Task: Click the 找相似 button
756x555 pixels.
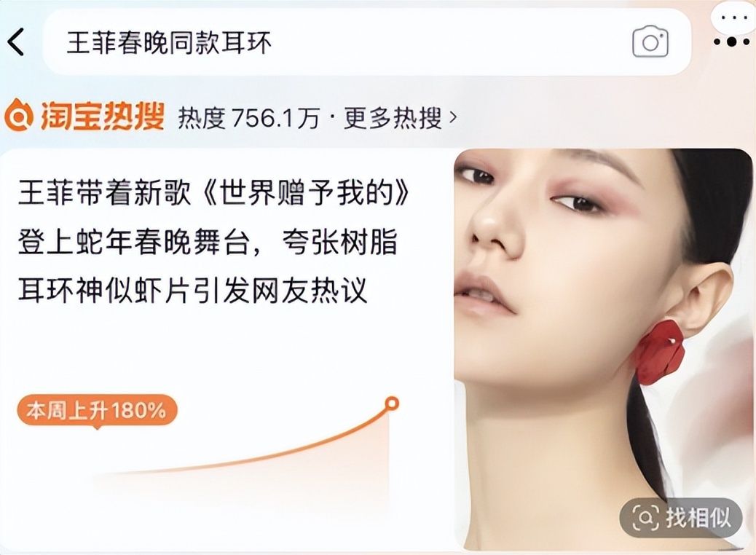Action: [681, 518]
